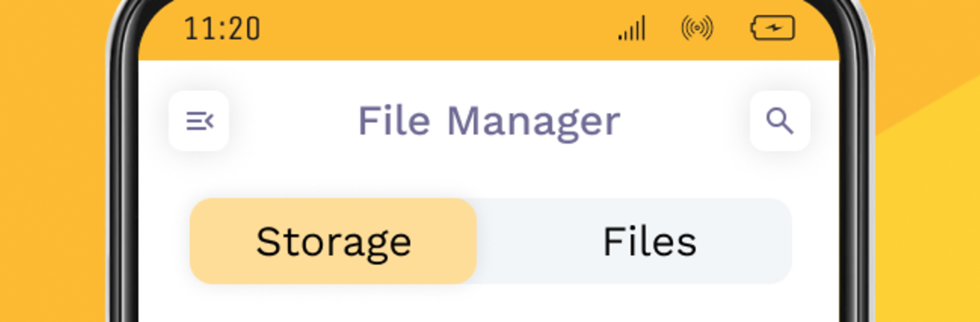The image size is (980, 322).
Task: Select Storage in the segmented toggle
Action: [x=333, y=241]
